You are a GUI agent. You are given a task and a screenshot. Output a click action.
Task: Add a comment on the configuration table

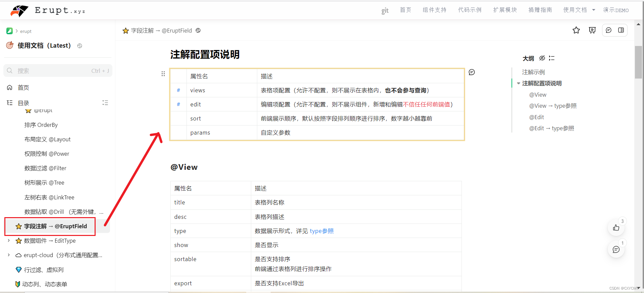(472, 72)
